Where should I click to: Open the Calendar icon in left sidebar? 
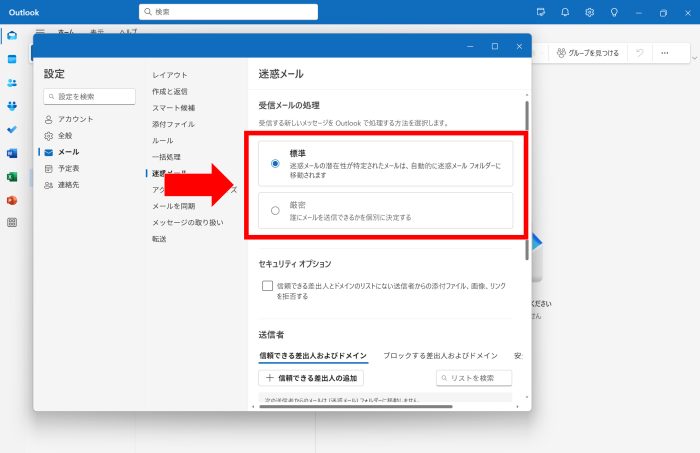[x=12, y=59]
